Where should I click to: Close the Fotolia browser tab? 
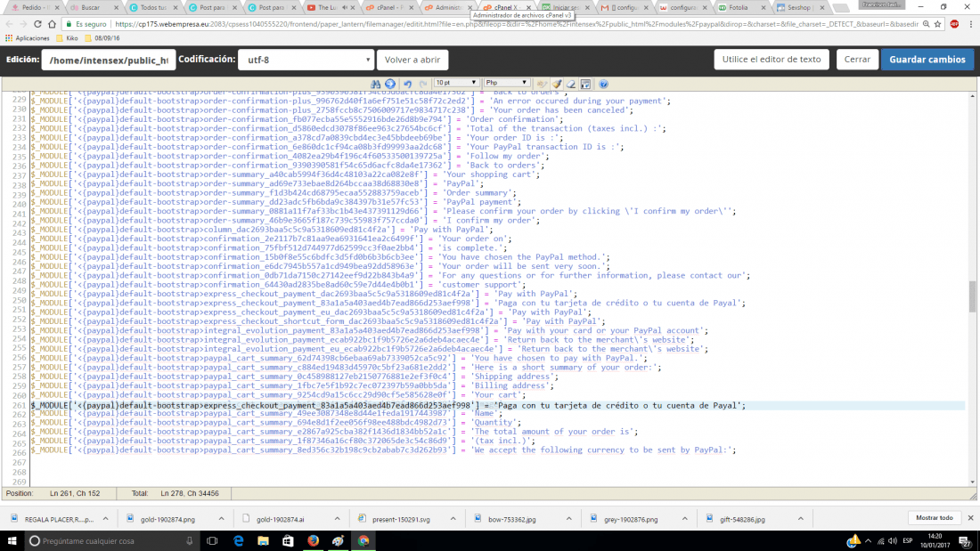coord(764,7)
